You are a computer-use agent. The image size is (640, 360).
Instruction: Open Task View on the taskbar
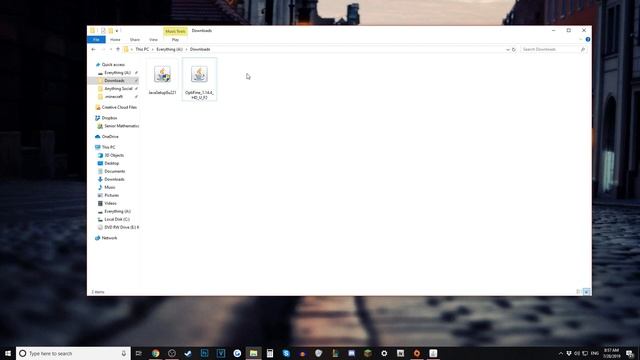click(x=139, y=353)
